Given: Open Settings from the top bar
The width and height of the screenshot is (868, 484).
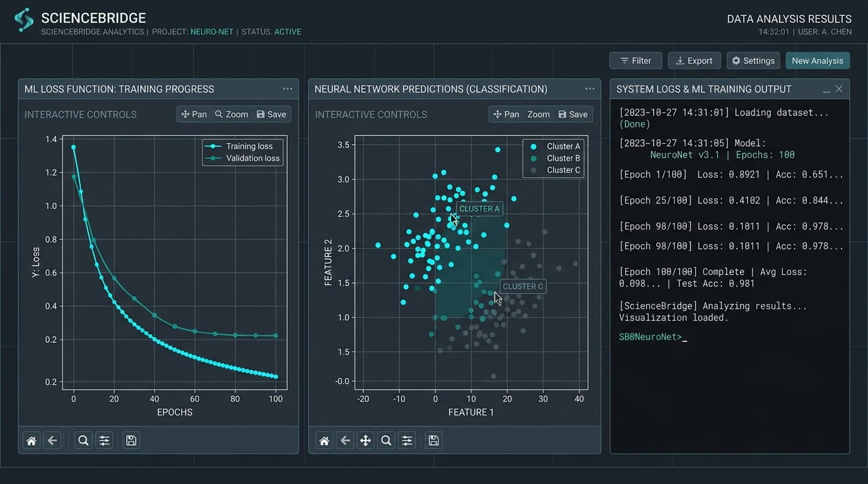Looking at the screenshot, I should click(x=753, y=60).
